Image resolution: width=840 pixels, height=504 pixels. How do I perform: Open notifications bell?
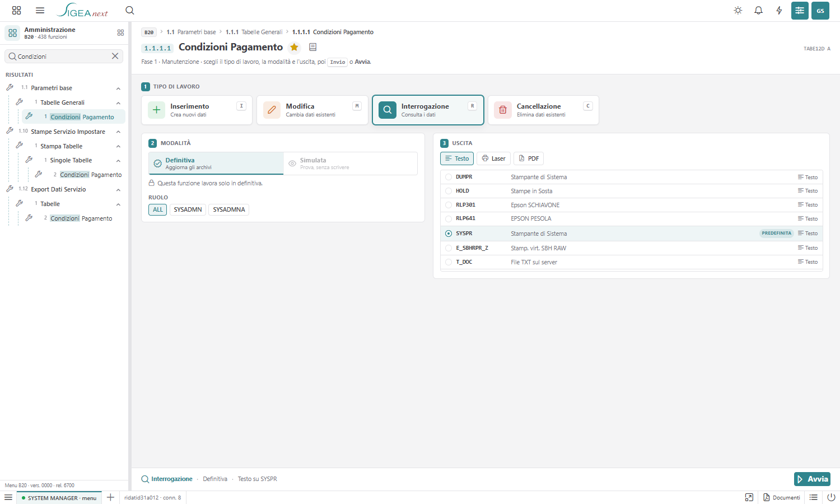759,11
